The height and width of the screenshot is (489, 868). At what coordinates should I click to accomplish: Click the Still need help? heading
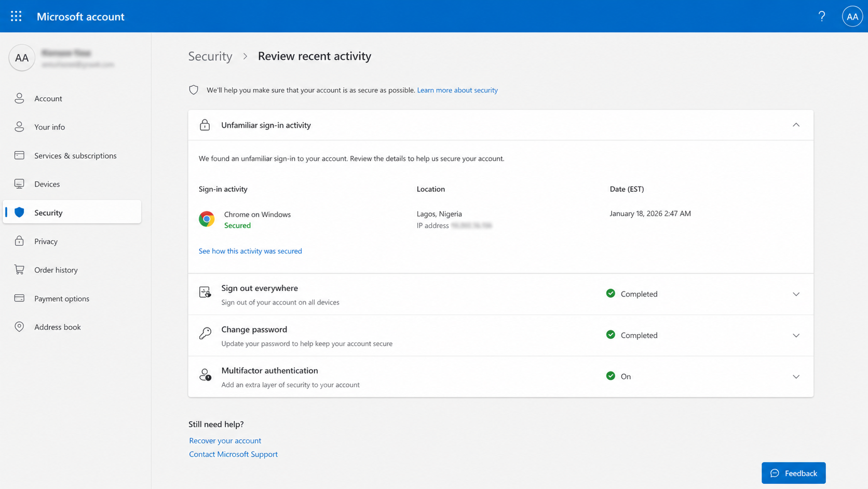[216, 424]
